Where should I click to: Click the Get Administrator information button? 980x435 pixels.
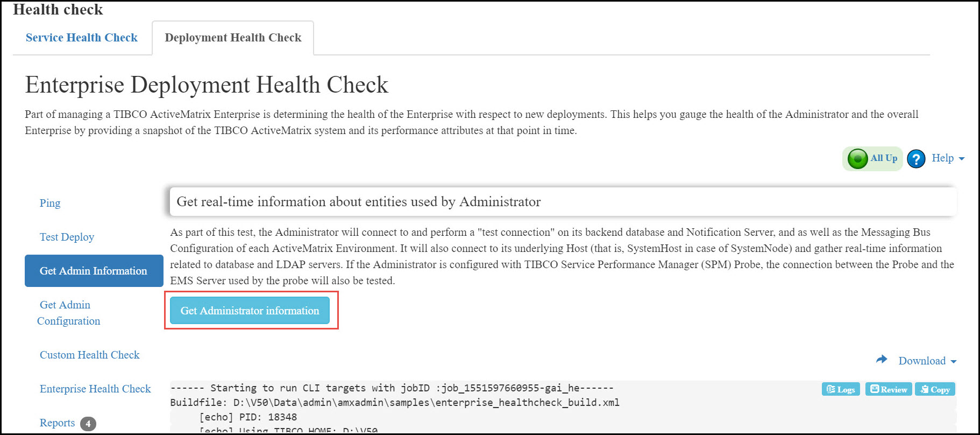pyautogui.click(x=250, y=311)
